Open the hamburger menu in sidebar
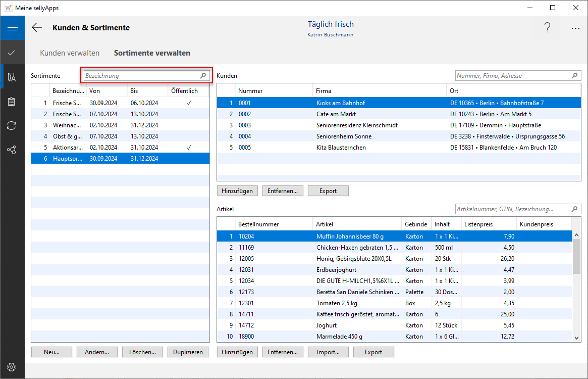Screen dimensions: 588x379 [x=12, y=28]
